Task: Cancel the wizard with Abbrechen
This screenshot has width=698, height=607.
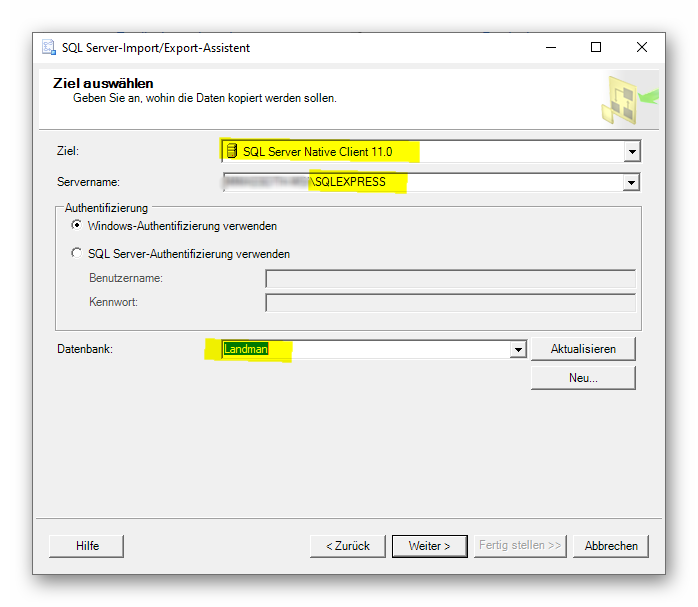Action: click(x=611, y=546)
